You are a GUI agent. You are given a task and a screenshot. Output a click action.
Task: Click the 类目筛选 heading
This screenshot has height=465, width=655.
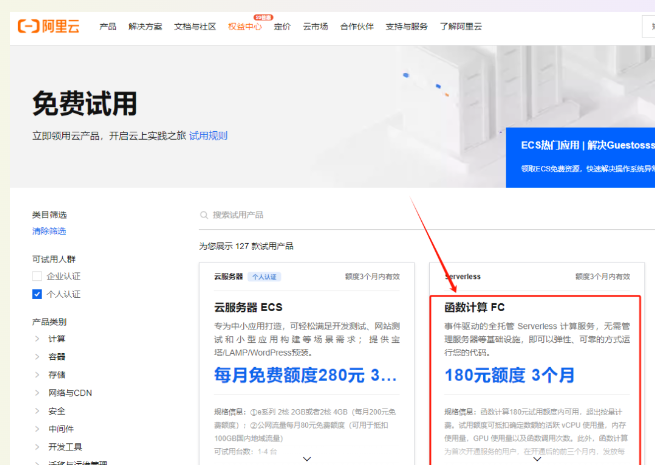pyautogui.click(x=49, y=215)
